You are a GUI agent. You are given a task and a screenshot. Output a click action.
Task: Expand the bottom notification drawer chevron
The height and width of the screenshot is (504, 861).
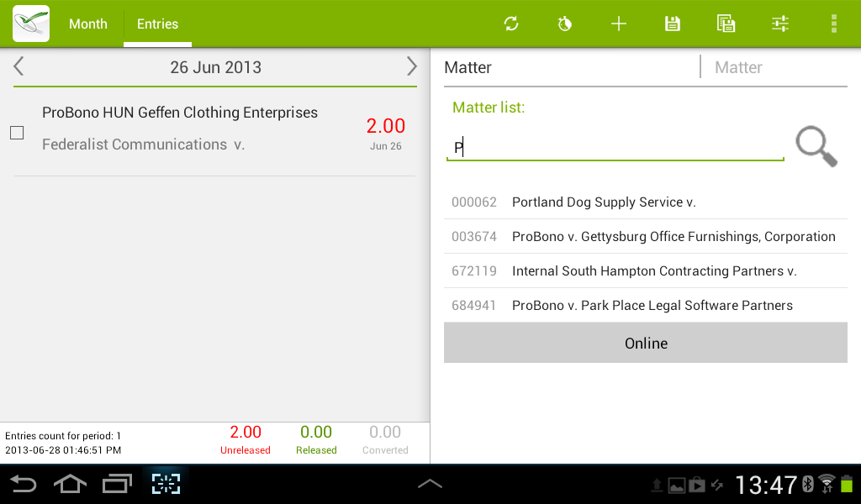pyautogui.click(x=430, y=483)
